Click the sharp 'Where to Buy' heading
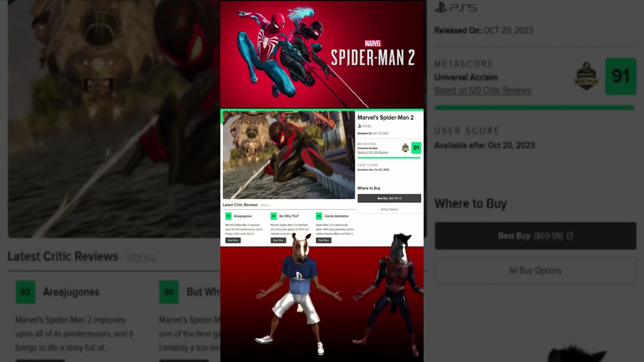Screen dimensions: 644x362 click(369, 189)
